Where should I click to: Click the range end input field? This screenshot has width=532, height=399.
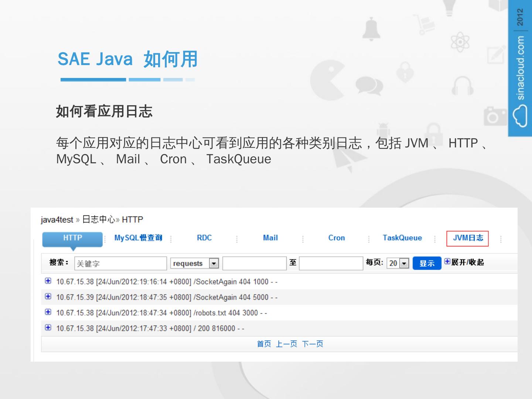(x=331, y=263)
